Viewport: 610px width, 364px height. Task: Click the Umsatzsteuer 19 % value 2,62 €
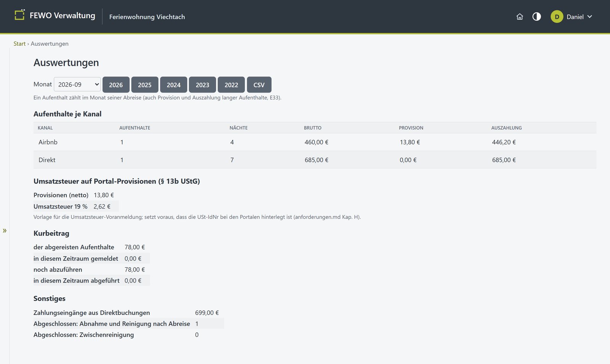[102, 206]
